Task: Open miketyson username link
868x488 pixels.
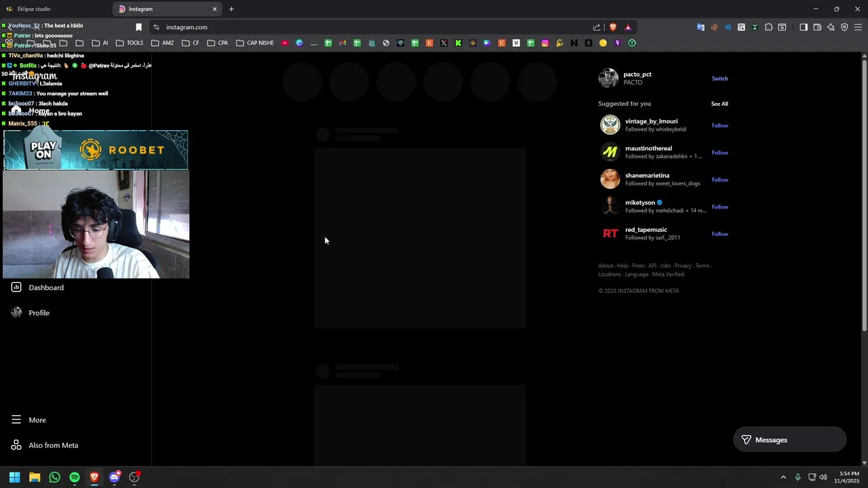Action: point(640,203)
